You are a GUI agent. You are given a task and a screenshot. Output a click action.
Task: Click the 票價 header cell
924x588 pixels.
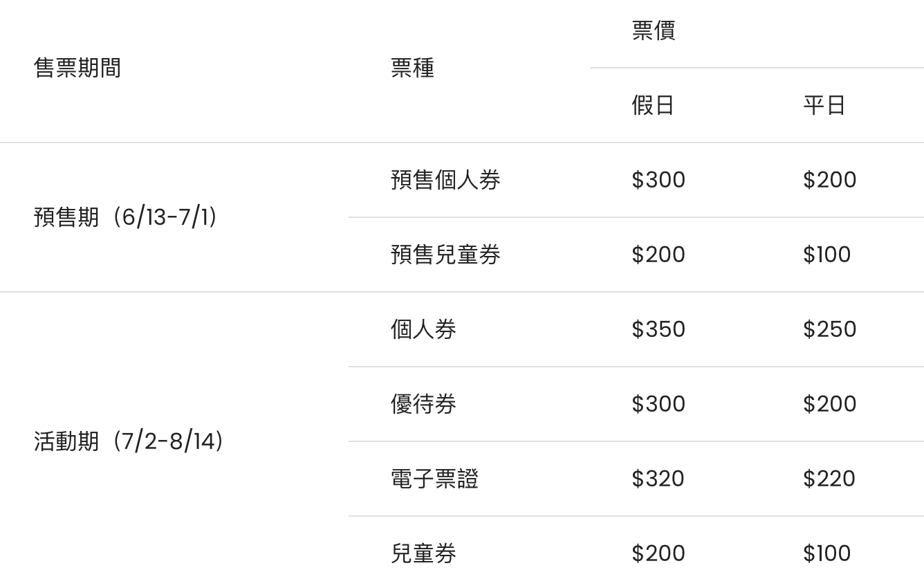[x=653, y=30]
